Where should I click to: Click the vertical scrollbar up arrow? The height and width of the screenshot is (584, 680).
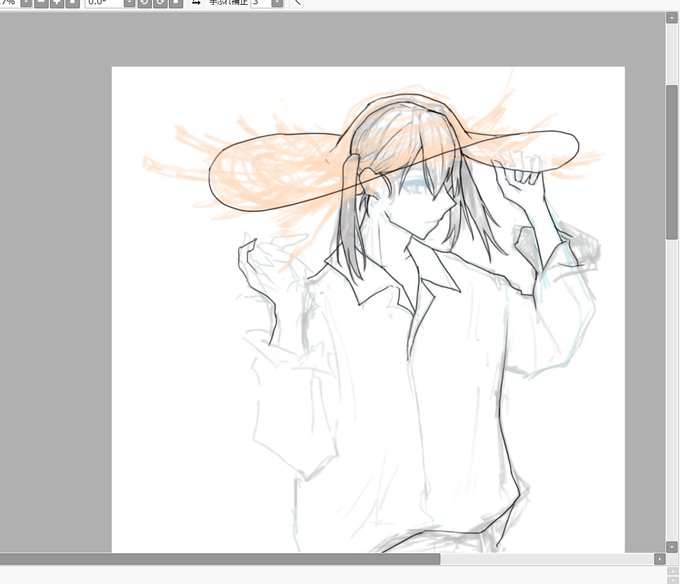click(x=672, y=17)
